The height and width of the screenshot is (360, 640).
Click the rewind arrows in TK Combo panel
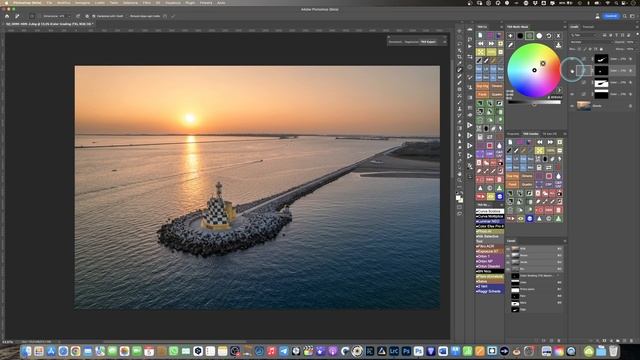tap(540, 142)
